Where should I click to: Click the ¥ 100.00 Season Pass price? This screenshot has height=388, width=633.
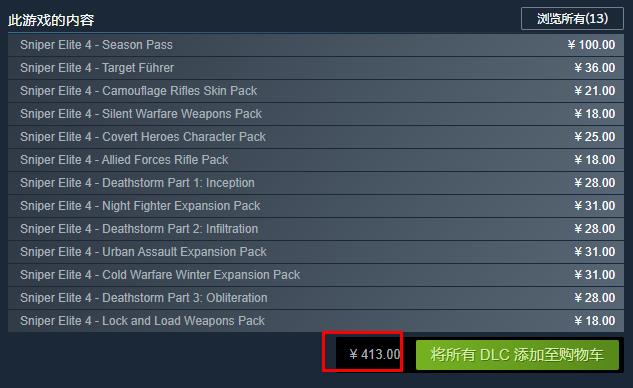click(x=591, y=45)
